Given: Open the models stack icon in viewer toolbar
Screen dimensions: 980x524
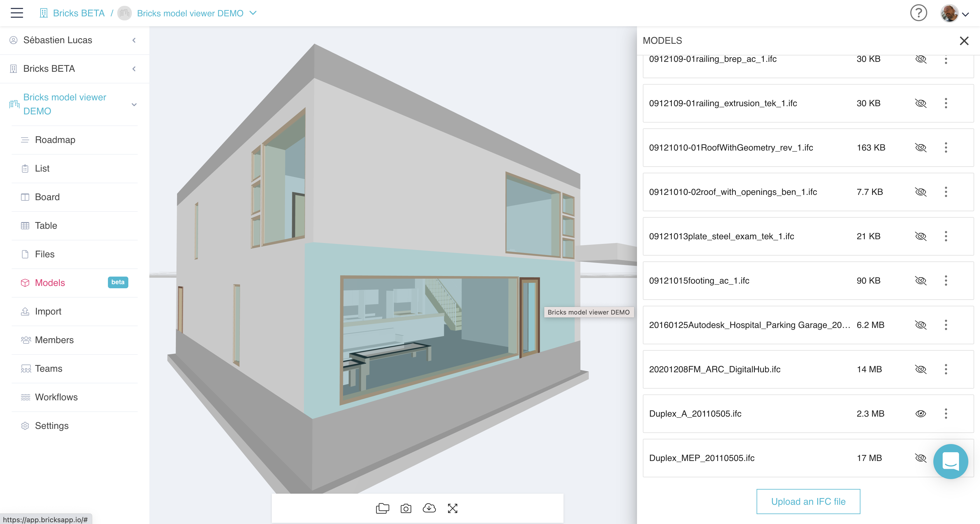Looking at the screenshot, I should point(382,508).
